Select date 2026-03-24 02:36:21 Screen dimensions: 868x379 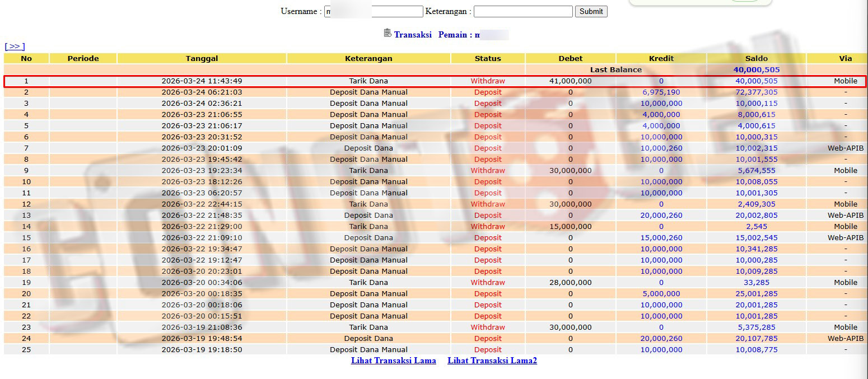point(202,104)
